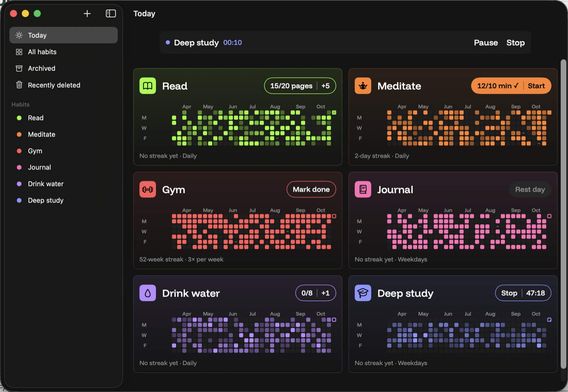Click the '2-day streak · Daily' text
The height and width of the screenshot is (392, 568).
tap(382, 156)
